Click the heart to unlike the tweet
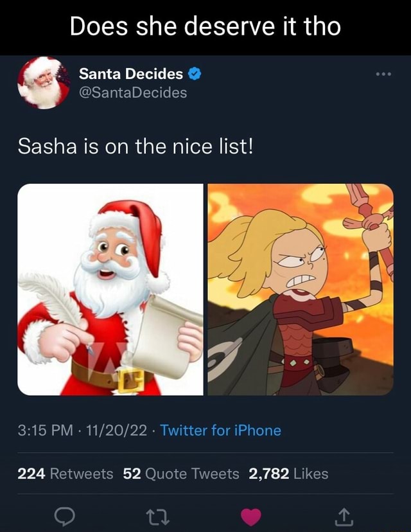Viewport: 411px width, 532px height. coord(251,515)
